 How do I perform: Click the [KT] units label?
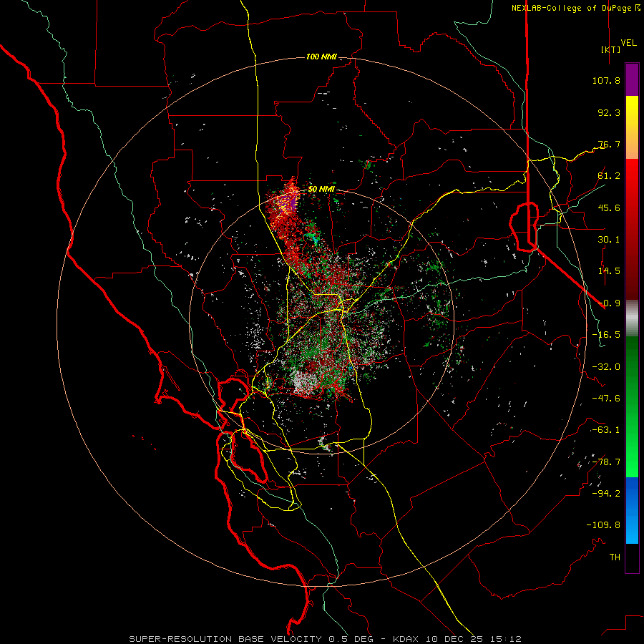pos(611,49)
